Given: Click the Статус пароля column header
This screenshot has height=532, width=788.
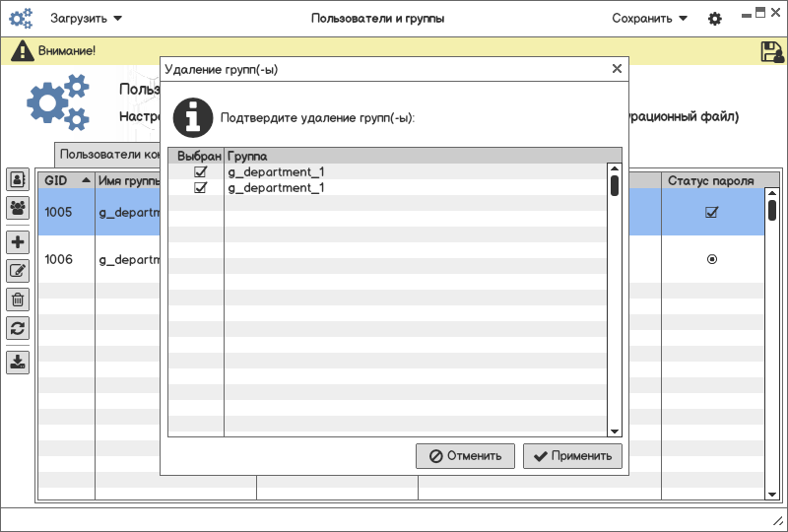Looking at the screenshot, I should point(711,180).
